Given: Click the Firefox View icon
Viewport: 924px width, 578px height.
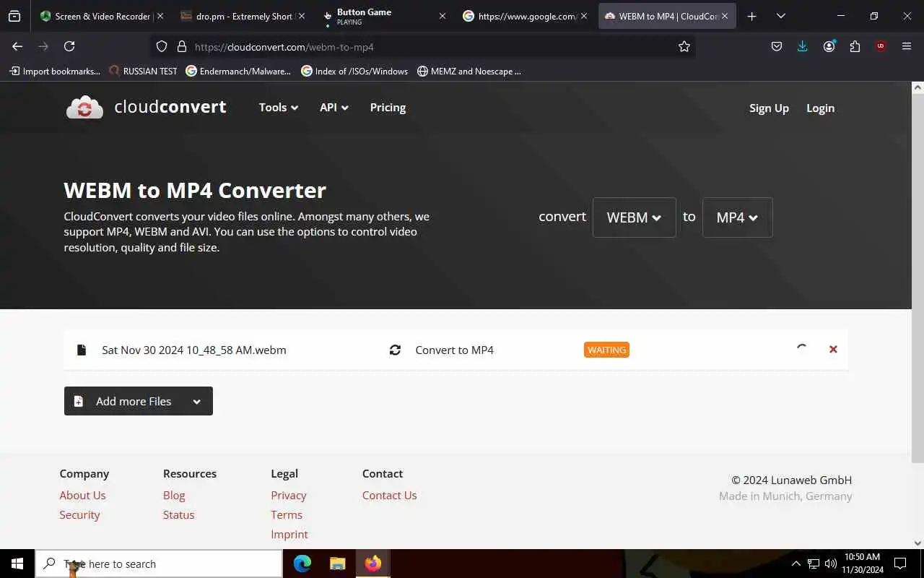Looking at the screenshot, I should [x=14, y=16].
